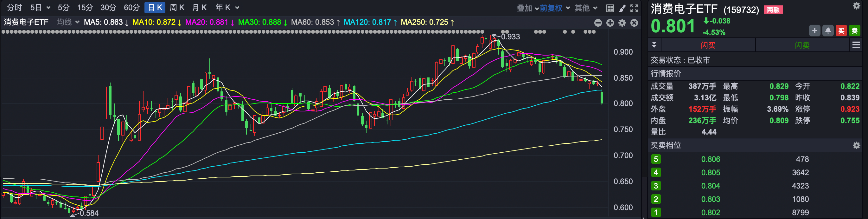Click the MA20: 0.881 label
The width and height of the screenshot is (868, 219).
pos(210,22)
